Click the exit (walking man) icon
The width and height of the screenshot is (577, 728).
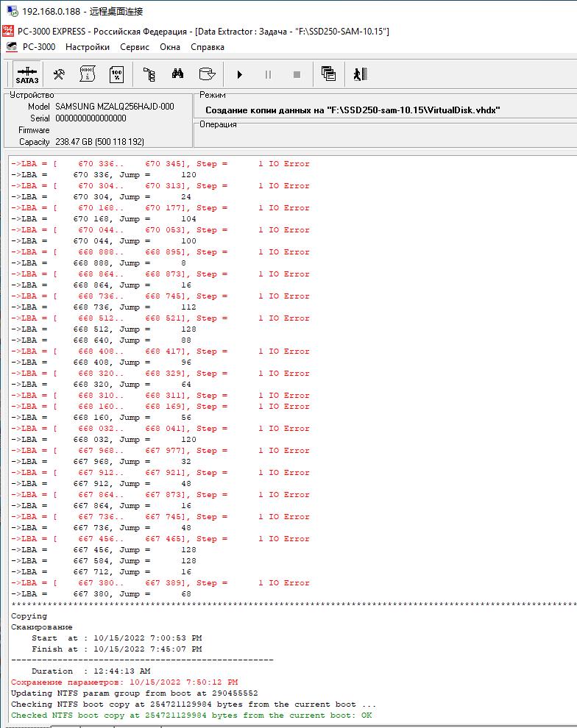click(x=360, y=74)
